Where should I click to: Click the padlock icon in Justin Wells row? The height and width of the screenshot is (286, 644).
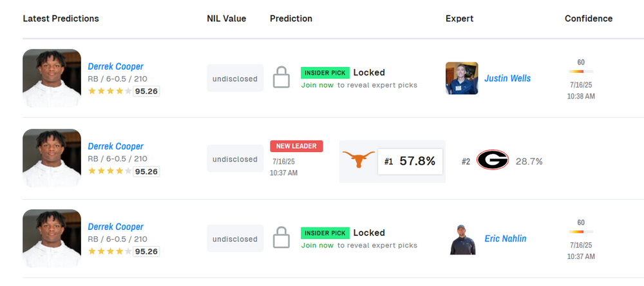281,77
